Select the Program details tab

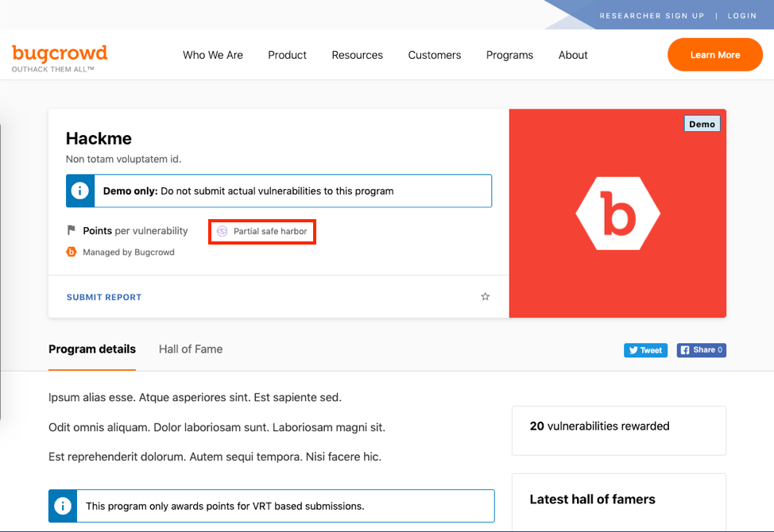92,349
